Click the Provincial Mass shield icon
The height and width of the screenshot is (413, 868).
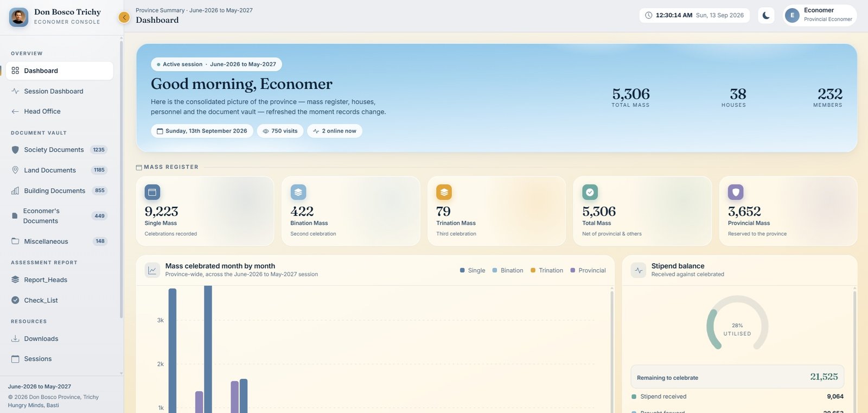tap(736, 192)
